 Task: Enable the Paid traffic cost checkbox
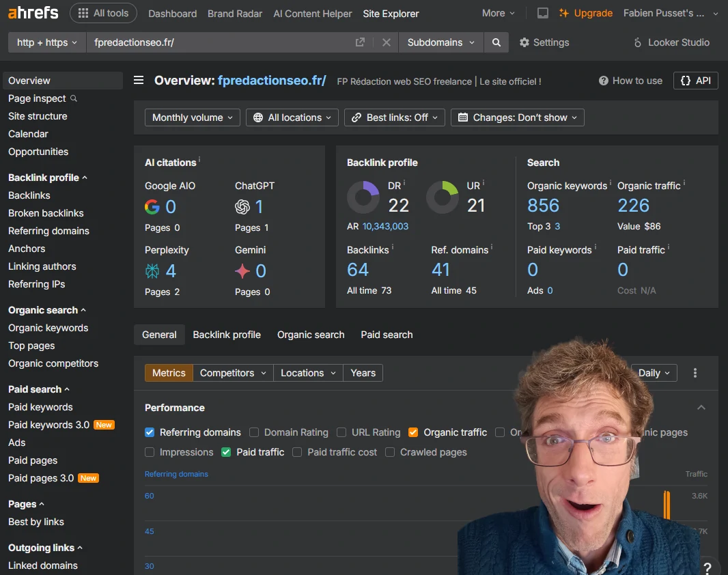click(x=297, y=452)
